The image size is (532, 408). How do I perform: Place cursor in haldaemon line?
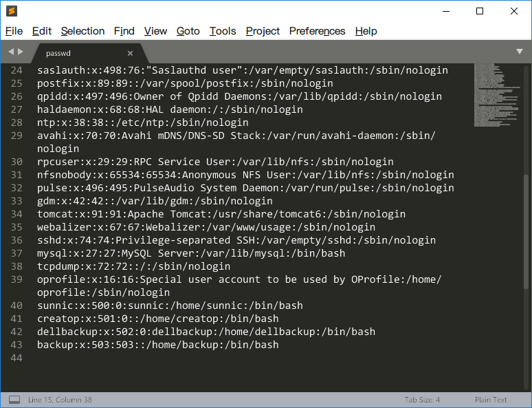coord(170,109)
